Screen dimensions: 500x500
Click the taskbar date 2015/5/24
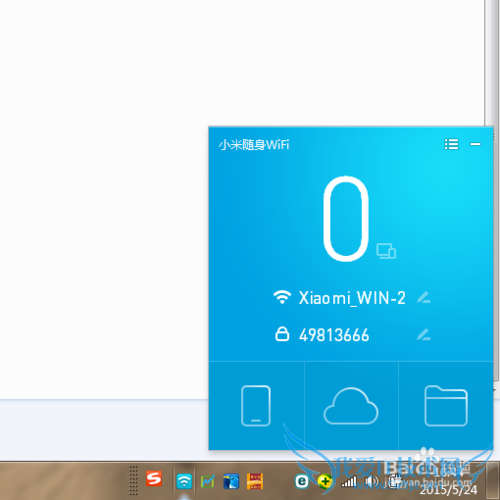tap(448, 489)
